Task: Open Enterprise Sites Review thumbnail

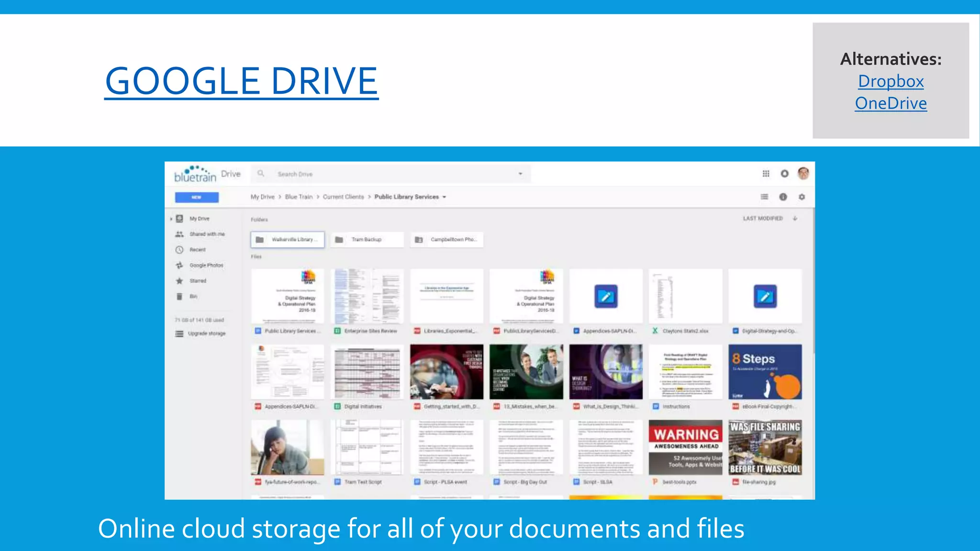Action: point(367,297)
